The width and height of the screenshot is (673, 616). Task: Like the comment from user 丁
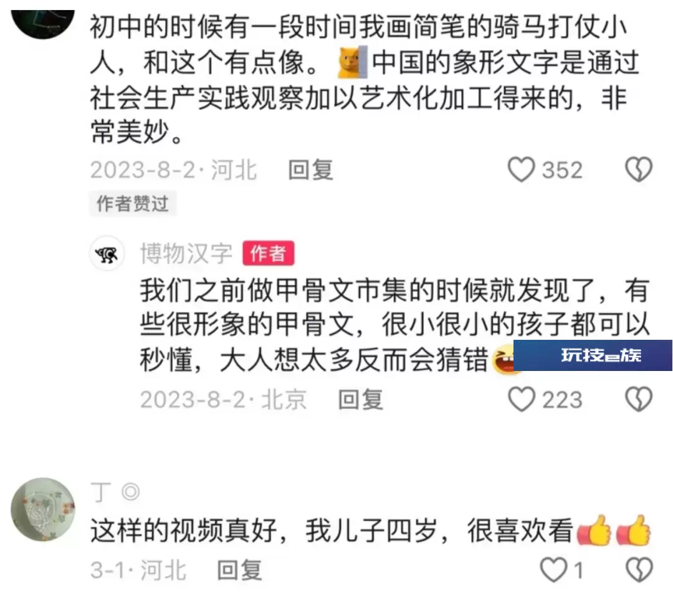coord(553,570)
